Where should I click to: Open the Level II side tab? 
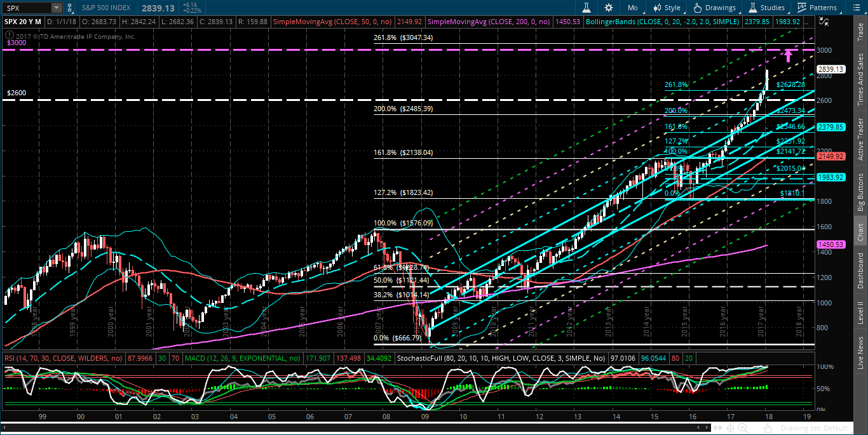[861, 312]
